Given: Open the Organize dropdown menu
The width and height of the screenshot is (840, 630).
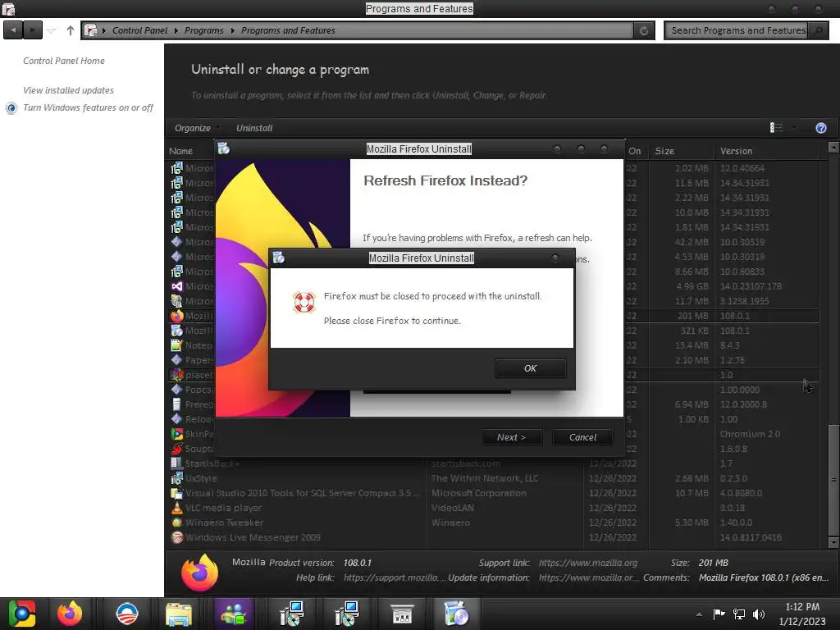Looking at the screenshot, I should point(197,128).
